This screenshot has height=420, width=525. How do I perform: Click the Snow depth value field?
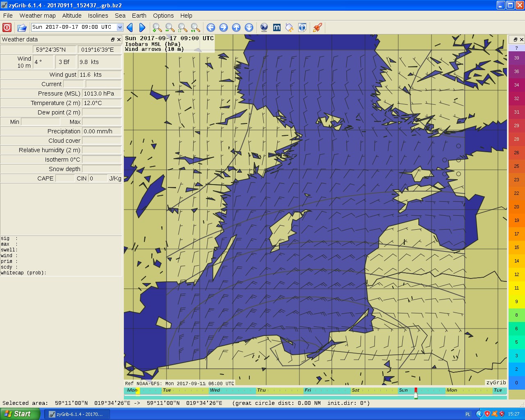pyautogui.click(x=102, y=169)
